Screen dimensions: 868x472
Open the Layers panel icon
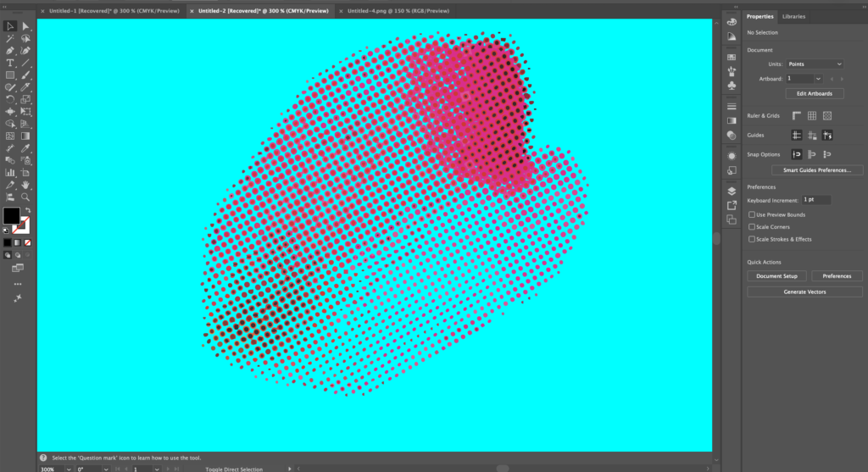732,191
